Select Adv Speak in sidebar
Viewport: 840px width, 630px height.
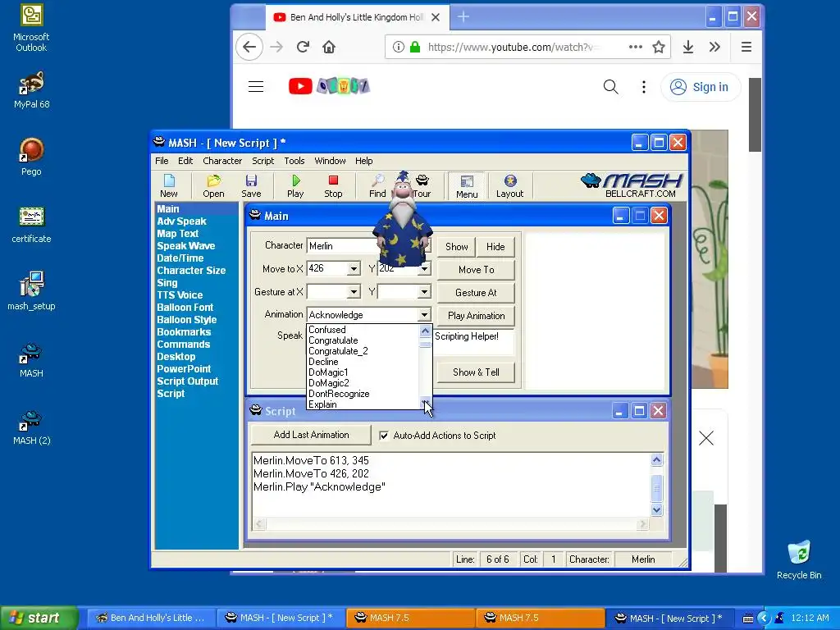tap(181, 221)
